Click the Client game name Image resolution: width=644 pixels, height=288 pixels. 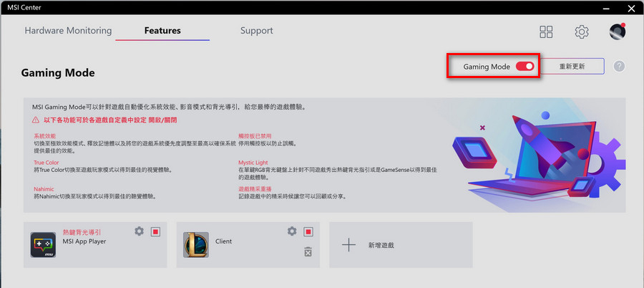pyautogui.click(x=224, y=241)
